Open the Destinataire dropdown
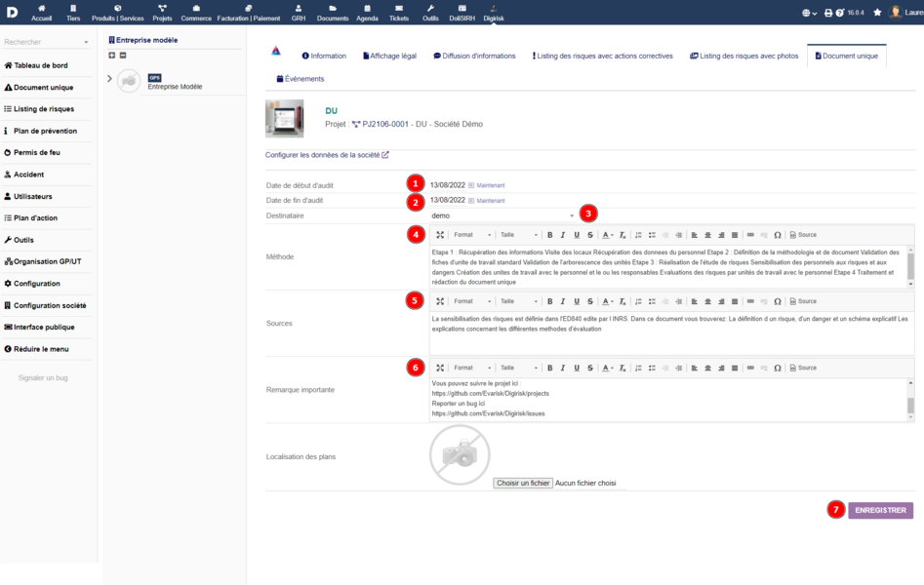Viewport: 924px width, 585px height. (502, 216)
